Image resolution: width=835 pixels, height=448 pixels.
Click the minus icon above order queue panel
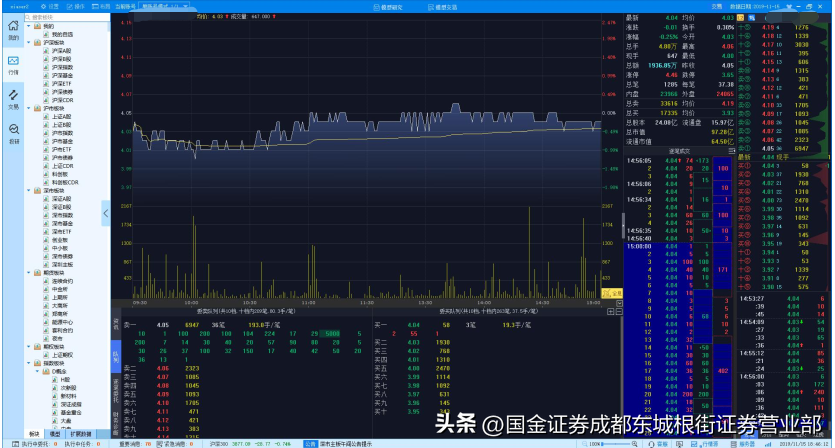[x=619, y=311]
